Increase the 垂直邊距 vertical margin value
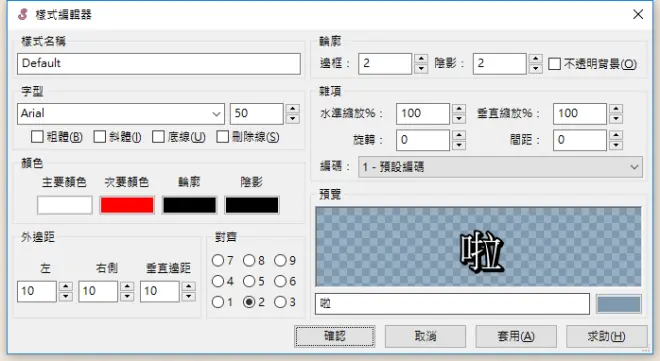Screen dimensions: 660x361 [x=189, y=287]
